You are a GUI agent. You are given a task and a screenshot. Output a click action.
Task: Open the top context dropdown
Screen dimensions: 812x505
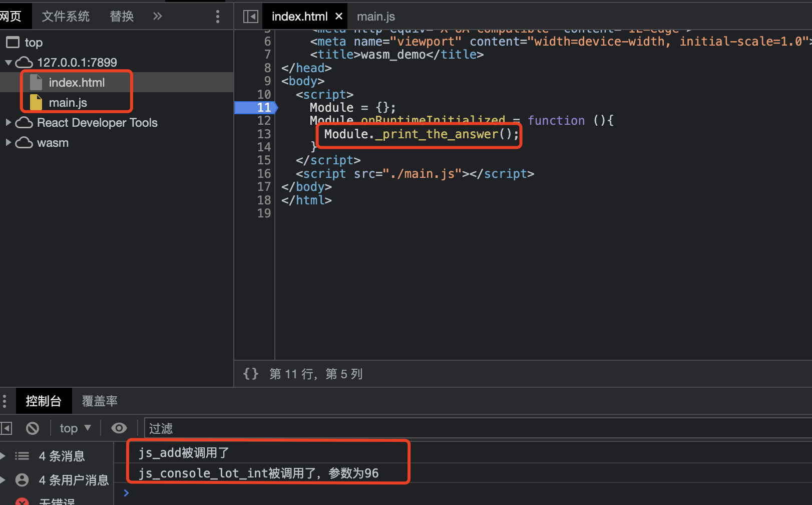coord(75,428)
